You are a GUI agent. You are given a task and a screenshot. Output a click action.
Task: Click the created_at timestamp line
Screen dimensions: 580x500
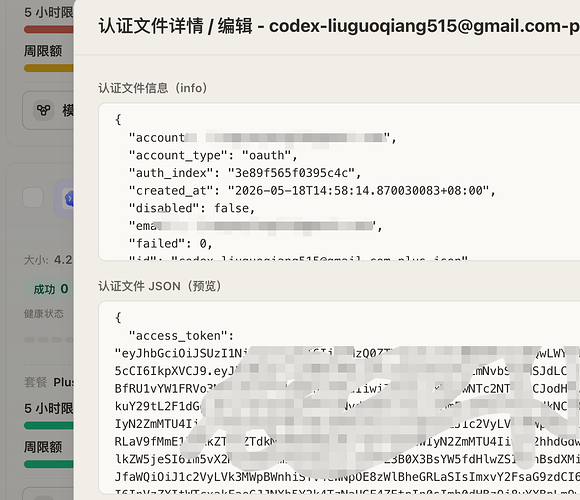[x=312, y=190]
